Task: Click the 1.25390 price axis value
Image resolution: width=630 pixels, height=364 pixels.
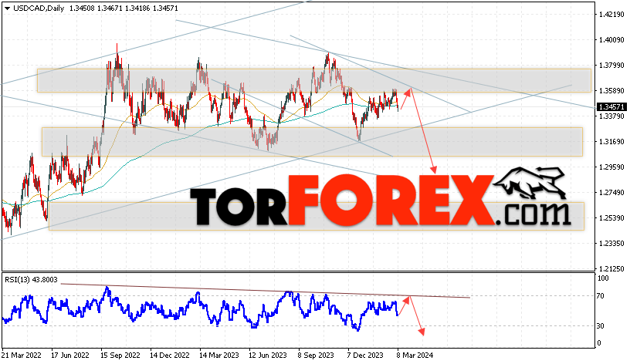Action: [611, 218]
